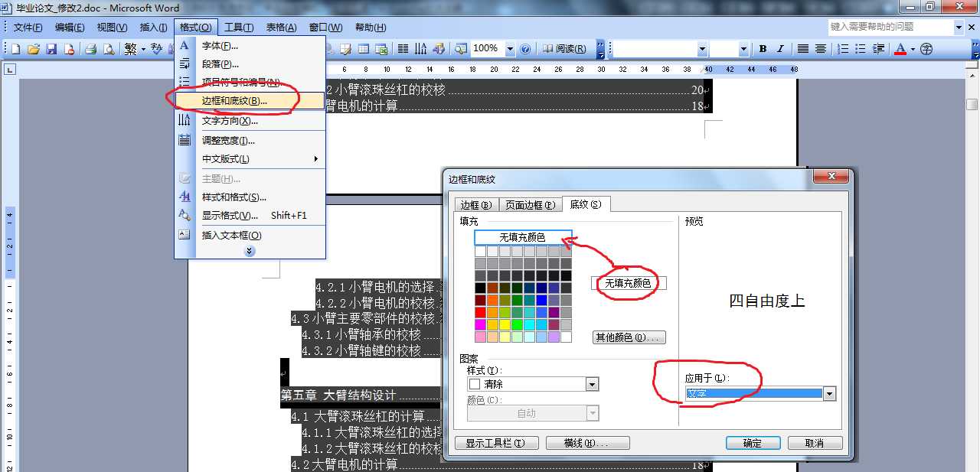Expand the 应用于 apply-to dropdown

pyautogui.click(x=829, y=394)
